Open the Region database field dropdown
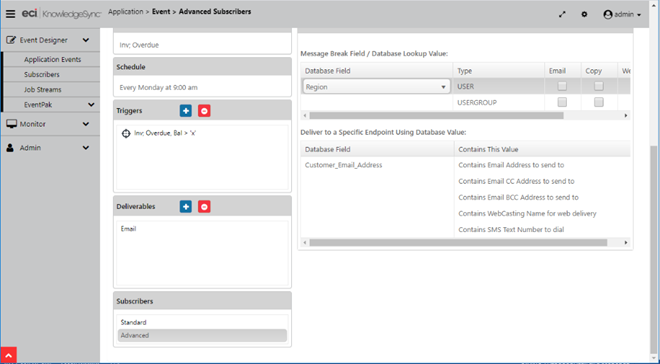The height and width of the screenshot is (364, 660). pyautogui.click(x=376, y=87)
